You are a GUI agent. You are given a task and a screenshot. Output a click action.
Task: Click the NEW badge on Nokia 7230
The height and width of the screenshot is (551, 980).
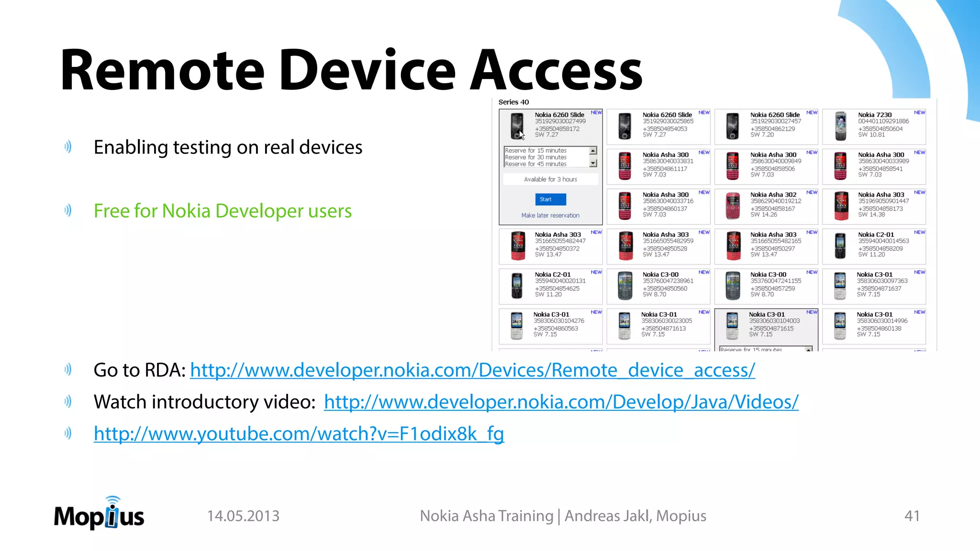pos(919,112)
